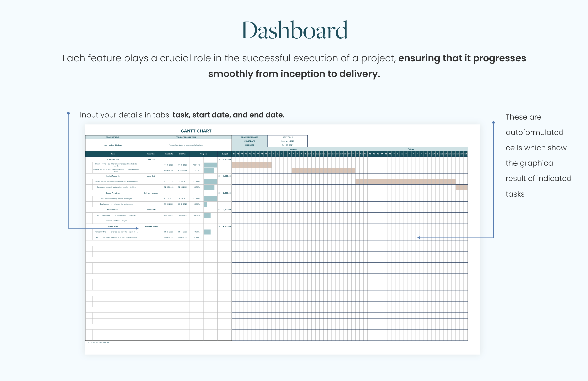Select the Budget cell showing $5,000.00
Screen dimensions: 588x381
coord(225,159)
